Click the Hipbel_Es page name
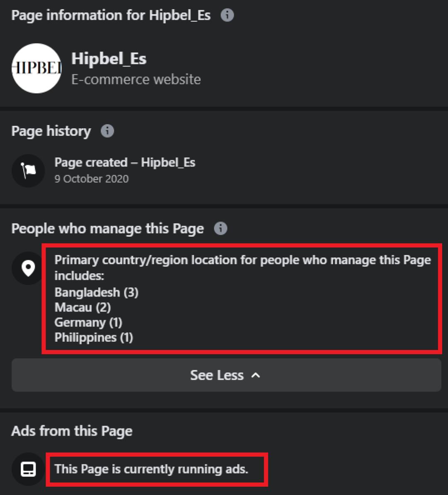 click(109, 59)
